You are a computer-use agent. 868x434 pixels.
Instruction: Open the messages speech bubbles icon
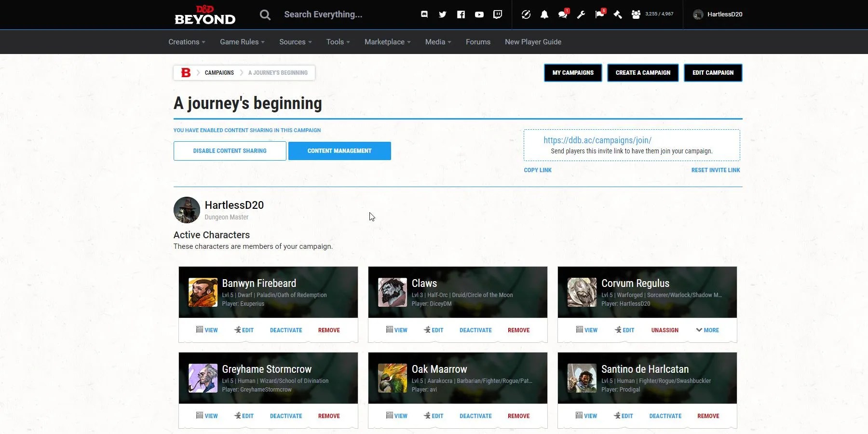coord(563,14)
